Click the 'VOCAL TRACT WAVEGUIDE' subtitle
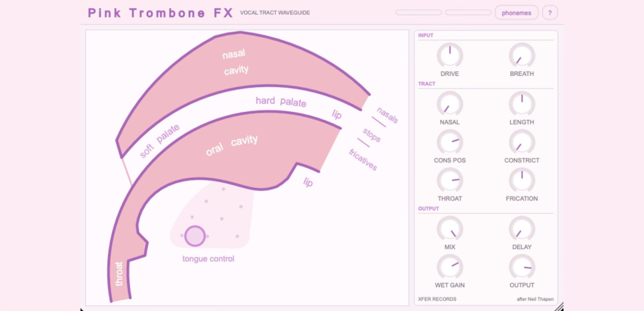Image resolution: width=644 pixels, height=311 pixels. point(275,13)
